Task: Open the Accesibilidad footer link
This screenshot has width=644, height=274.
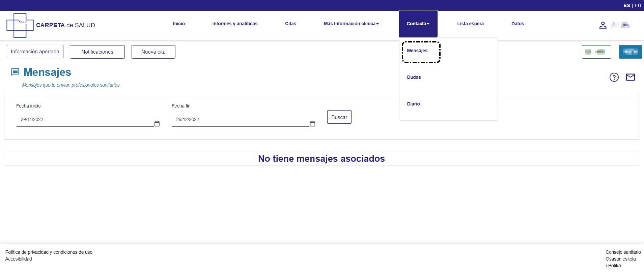Action: 19,259
